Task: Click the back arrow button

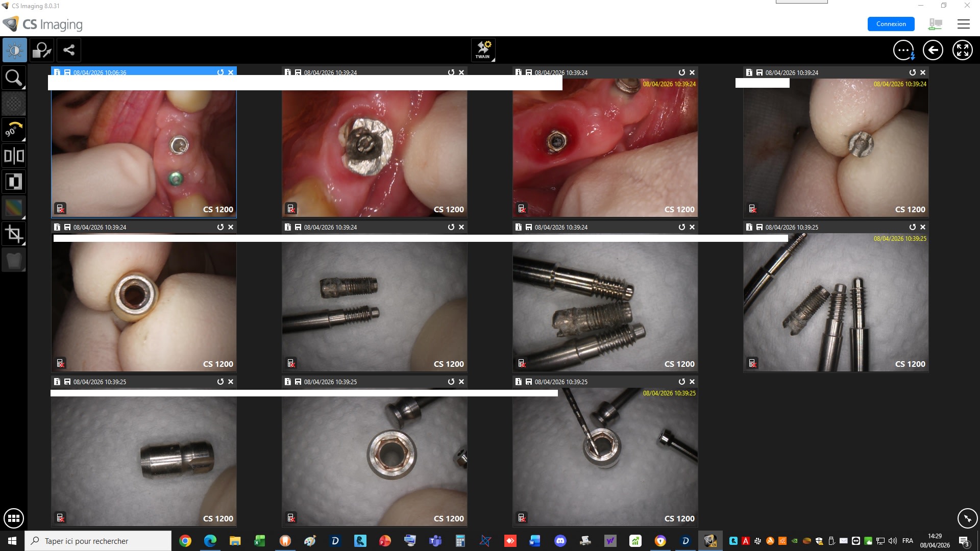Action: pyautogui.click(x=933, y=50)
